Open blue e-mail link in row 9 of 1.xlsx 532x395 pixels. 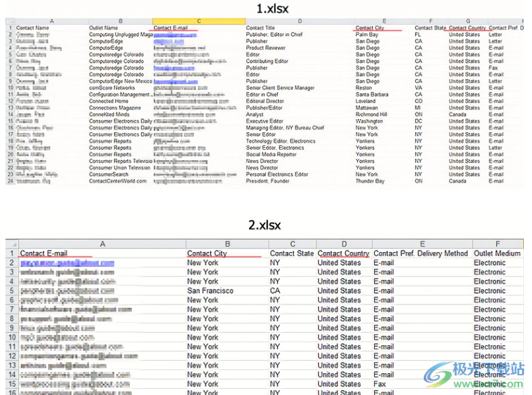176,82
